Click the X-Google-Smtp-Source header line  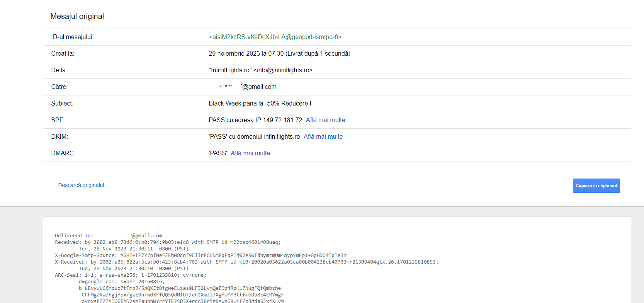click(x=201, y=255)
